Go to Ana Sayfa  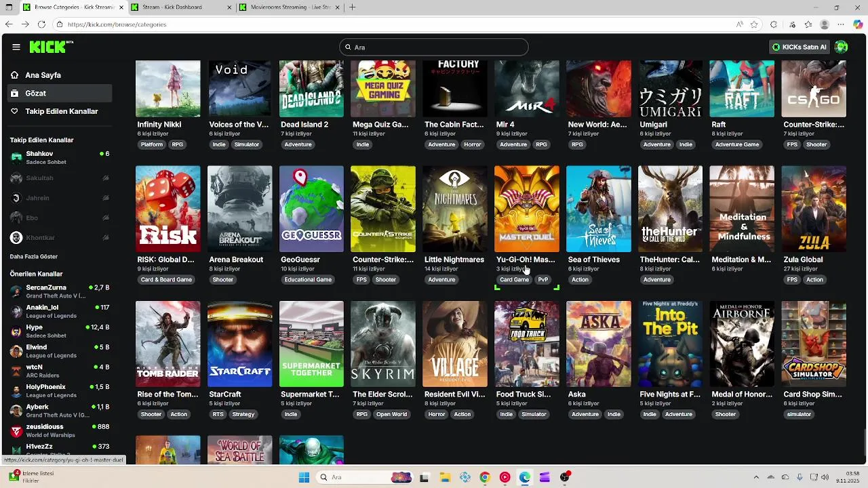coord(60,75)
